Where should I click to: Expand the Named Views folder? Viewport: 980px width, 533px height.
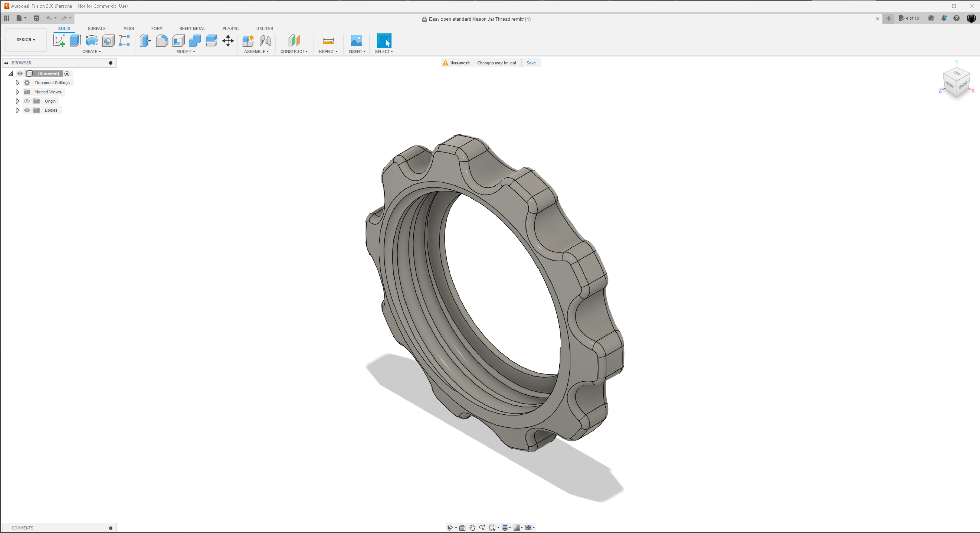coord(17,92)
